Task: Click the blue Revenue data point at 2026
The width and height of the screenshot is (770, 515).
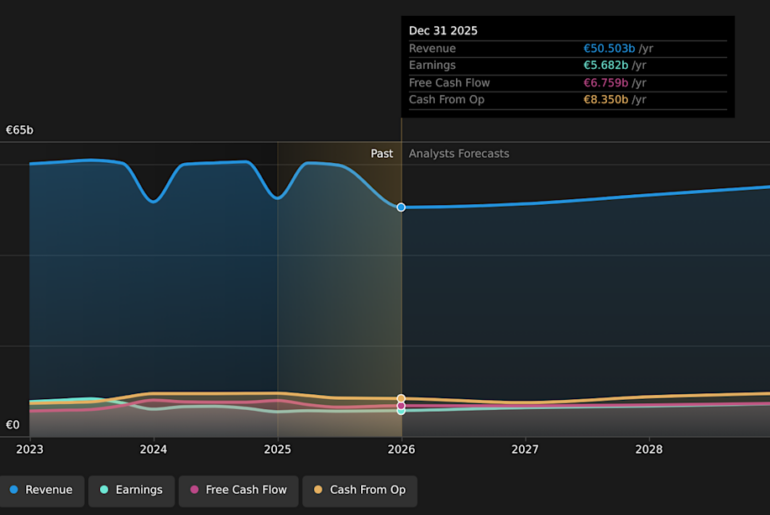Action: (x=401, y=207)
